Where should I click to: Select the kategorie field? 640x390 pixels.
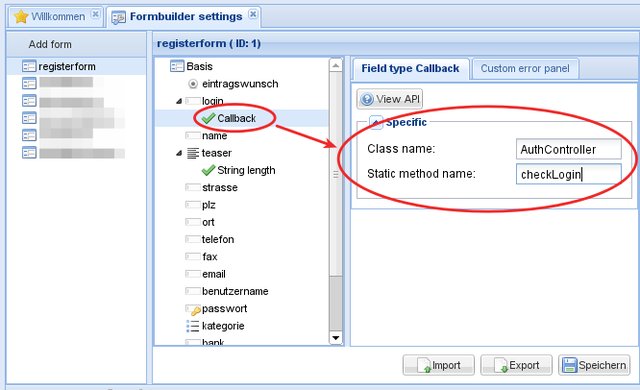click(223, 326)
